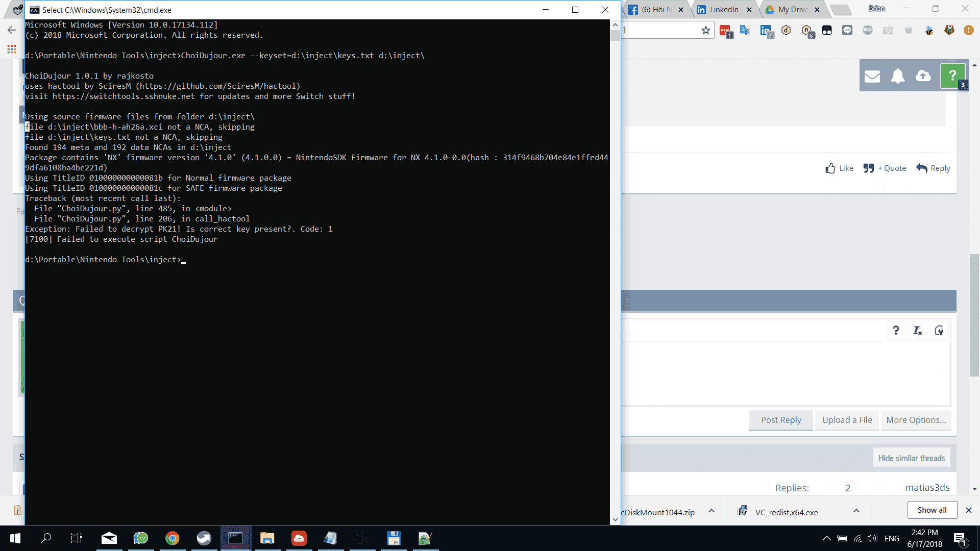Viewport: 980px width, 551px height.
Task: Click the More Options... button
Action: coord(916,420)
